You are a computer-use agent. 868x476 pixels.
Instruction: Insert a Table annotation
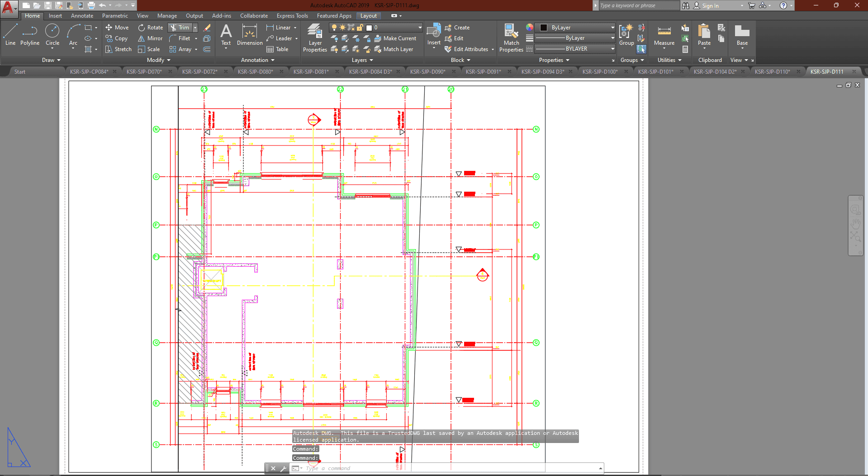[x=277, y=49]
